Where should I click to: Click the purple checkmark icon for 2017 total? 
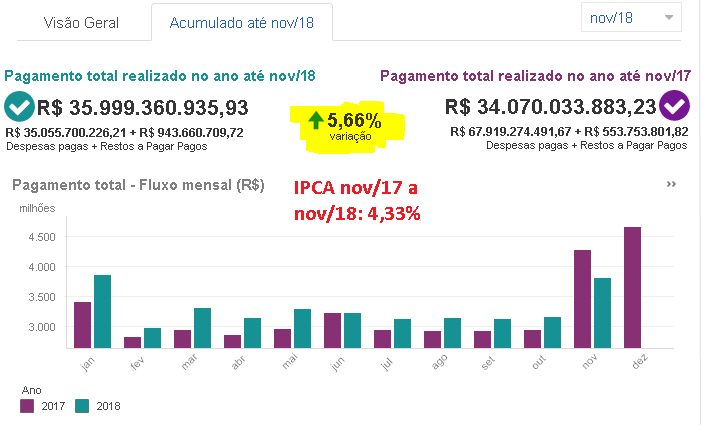(676, 105)
